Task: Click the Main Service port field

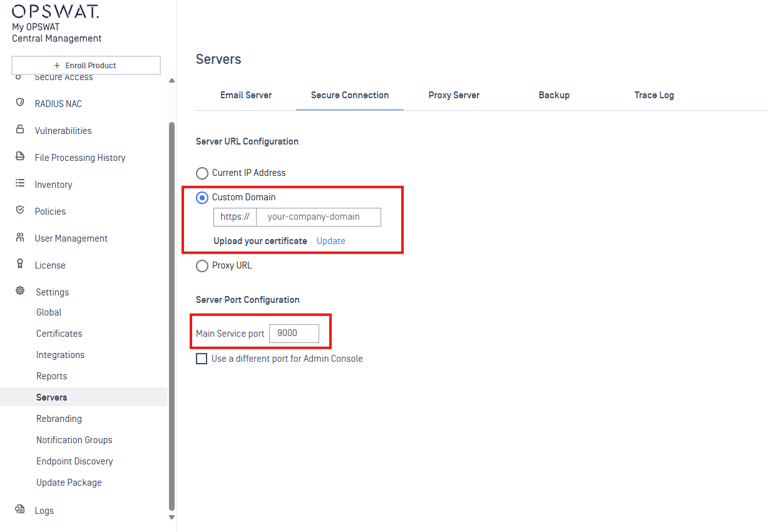Action: pos(294,334)
